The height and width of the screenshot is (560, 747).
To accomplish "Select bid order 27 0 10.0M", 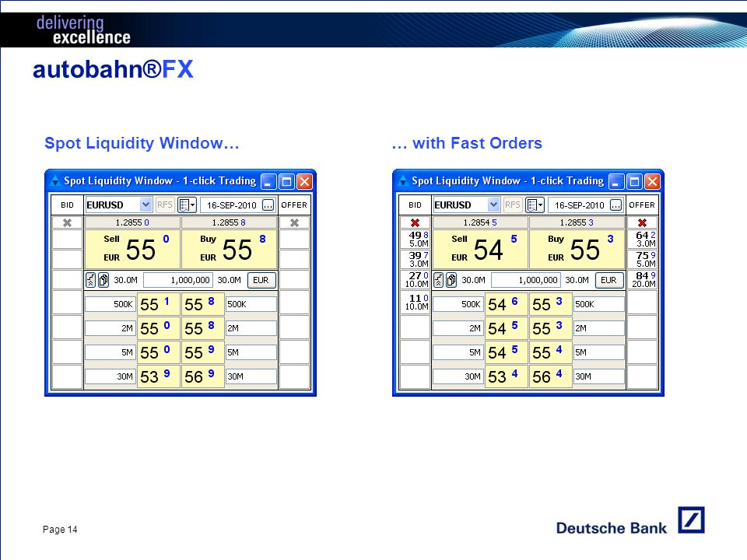I will click(x=416, y=279).
